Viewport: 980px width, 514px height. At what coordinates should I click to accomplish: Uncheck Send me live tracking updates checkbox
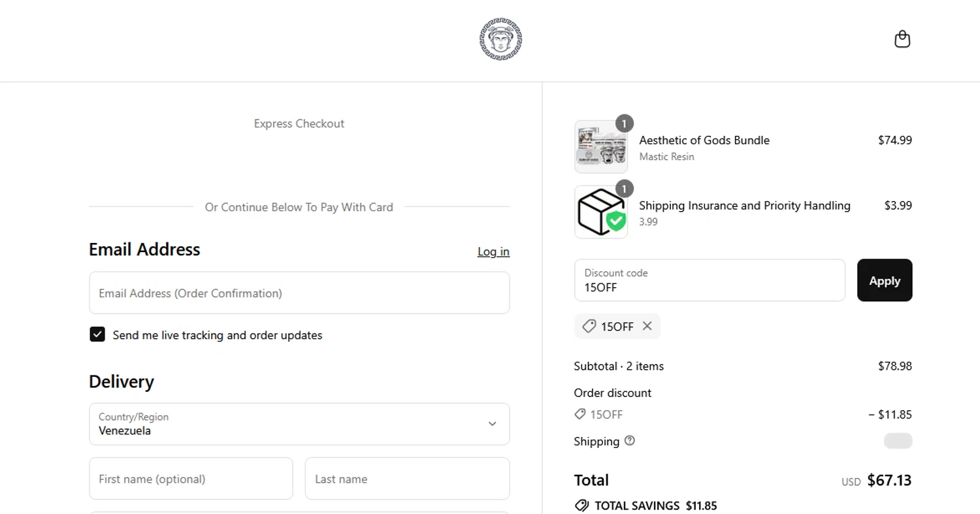[97, 334]
